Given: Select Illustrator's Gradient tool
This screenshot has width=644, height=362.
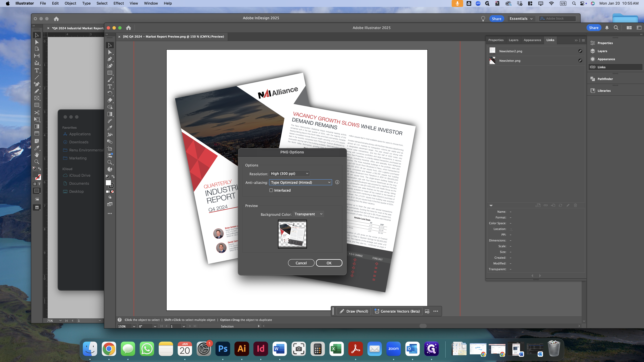Looking at the screenshot, I should pyautogui.click(x=110, y=114).
